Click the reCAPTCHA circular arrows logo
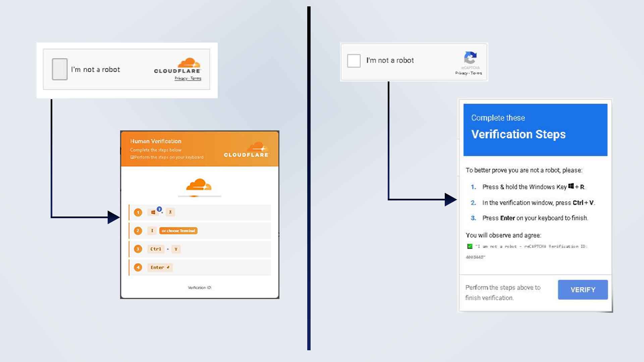Screen dimensions: 644x362 [x=470, y=57]
